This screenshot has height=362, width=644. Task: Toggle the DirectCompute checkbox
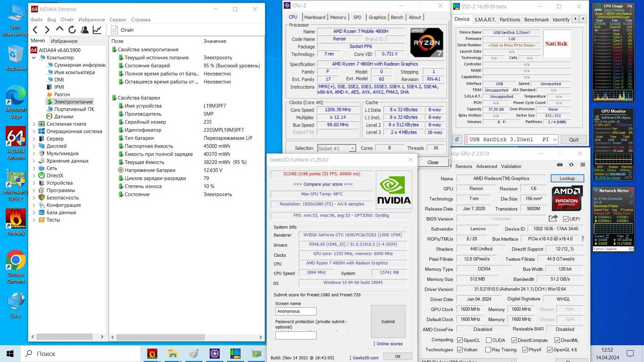(x=514, y=340)
